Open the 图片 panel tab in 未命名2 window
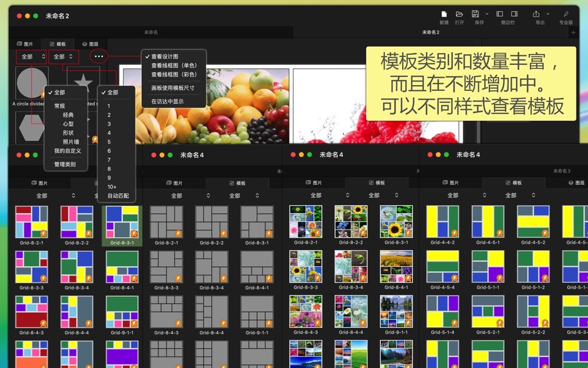The width and height of the screenshot is (588, 368). [25, 44]
